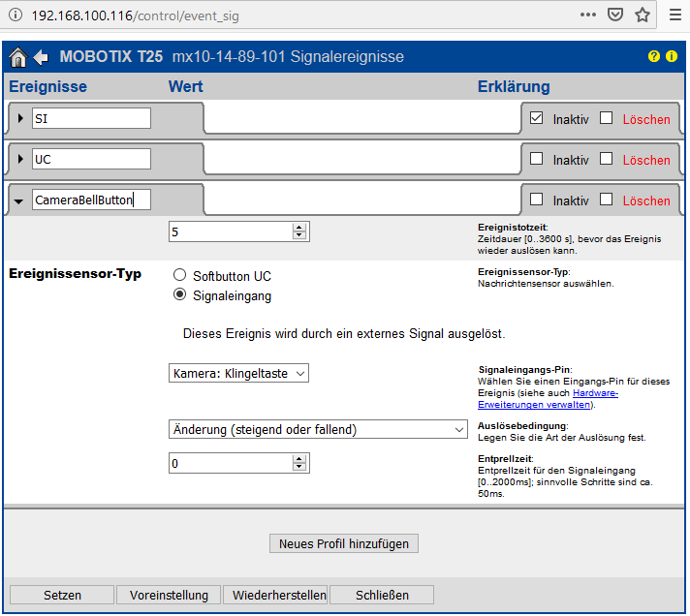The width and height of the screenshot is (690, 616).
Task: Tick Löschen checkbox for CameraBellButton event
Action: point(606,200)
